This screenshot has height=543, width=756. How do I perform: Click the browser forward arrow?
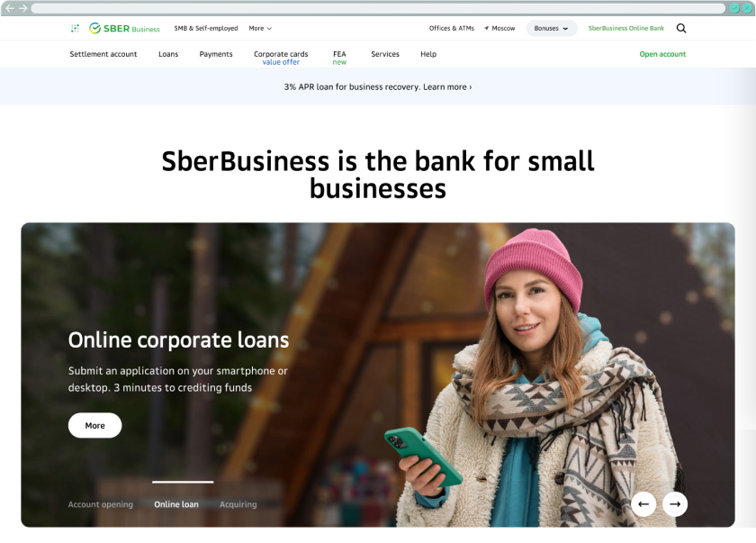pos(22,8)
